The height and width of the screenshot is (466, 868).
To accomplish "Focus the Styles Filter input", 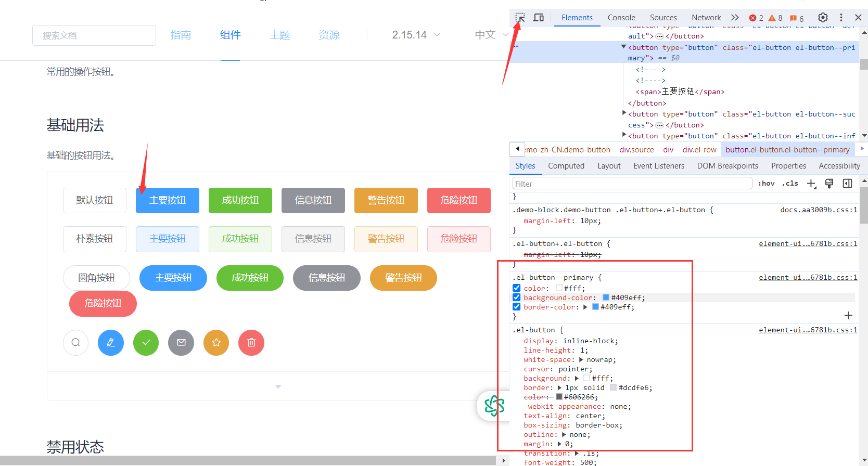I will [x=632, y=184].
